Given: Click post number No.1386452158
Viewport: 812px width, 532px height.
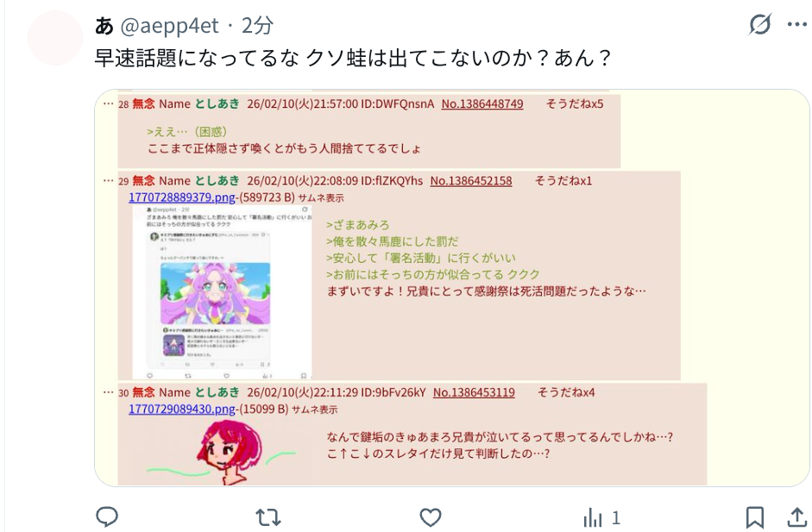Looking at the screenshot, I should coord(471,181).
